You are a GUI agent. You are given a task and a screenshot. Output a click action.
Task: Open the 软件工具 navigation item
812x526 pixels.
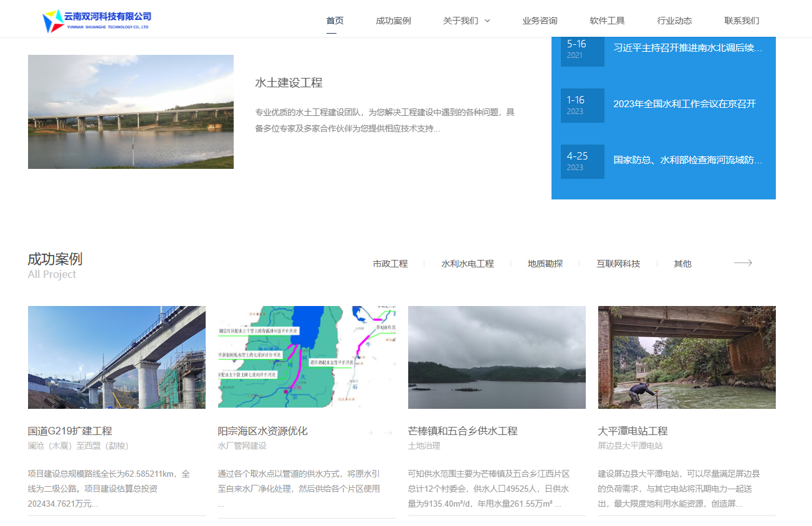click(607, 21)
